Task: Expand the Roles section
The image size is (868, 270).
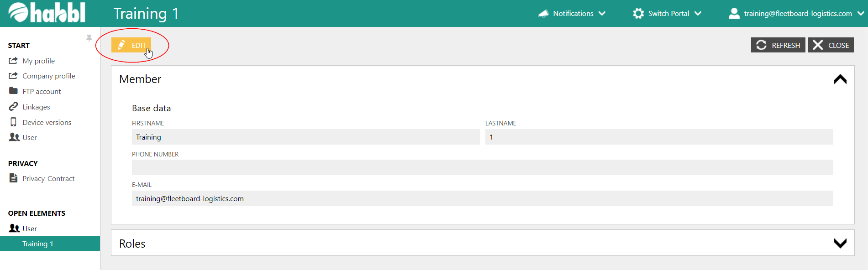Action: point(840,243)
